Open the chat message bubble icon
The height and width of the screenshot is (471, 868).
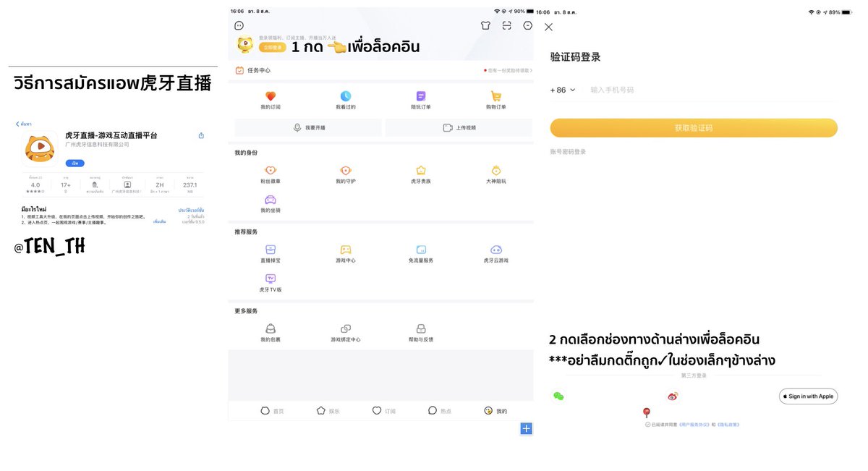click(x=239, y=25)
